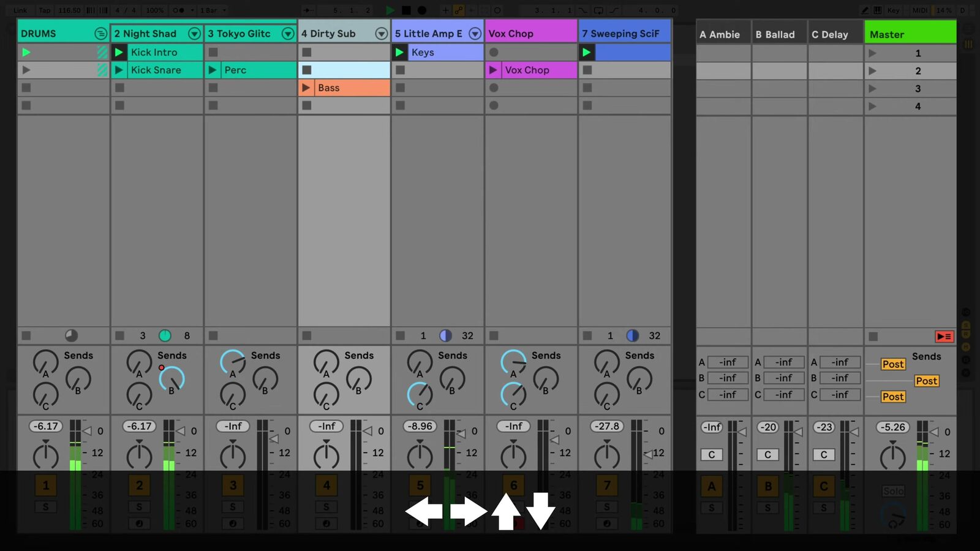Launch the Keys clip
The width and height of the screenshot is (980, 551).
tap(399, 53)
